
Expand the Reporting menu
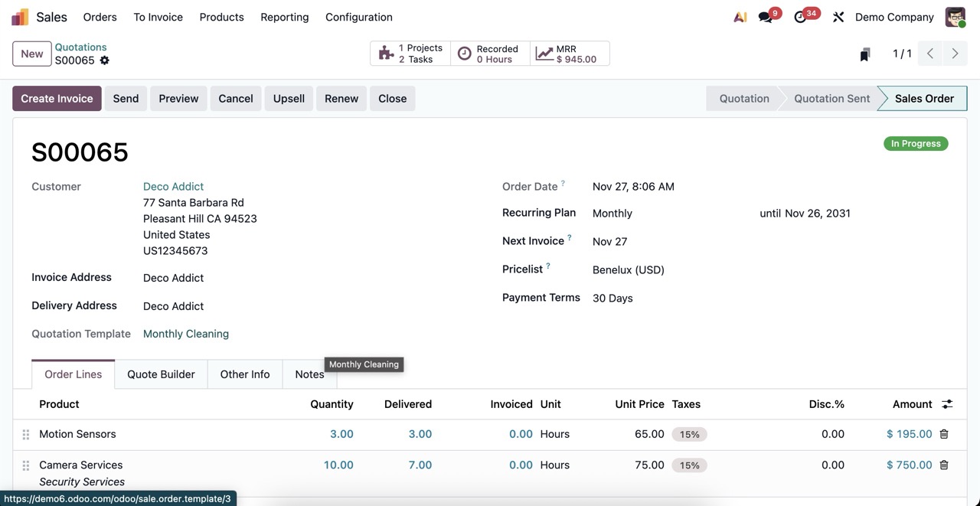(x=284, y=17)
